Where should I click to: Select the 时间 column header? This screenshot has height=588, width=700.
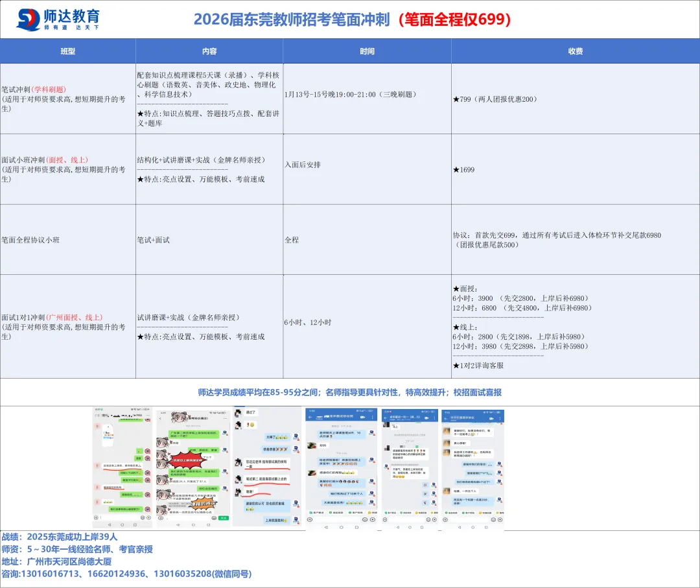point(367,51)
